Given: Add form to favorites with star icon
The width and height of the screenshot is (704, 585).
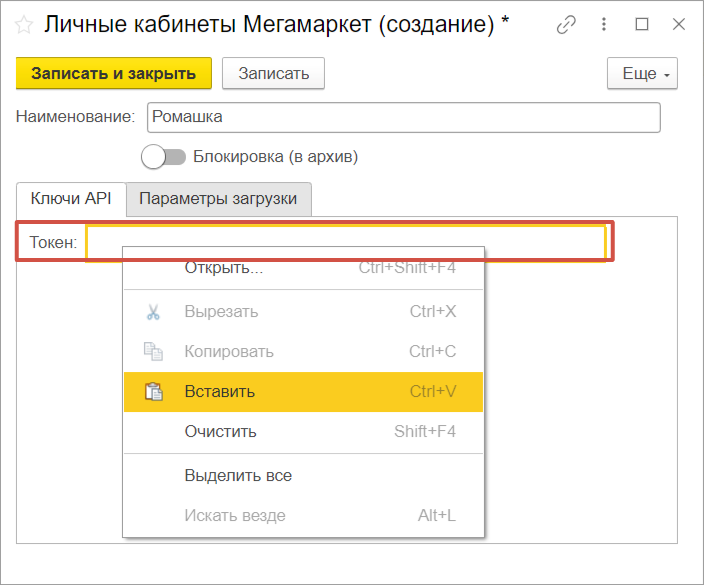Looking at the screenshot, I should pyautogui.click(x=24, y=25).
